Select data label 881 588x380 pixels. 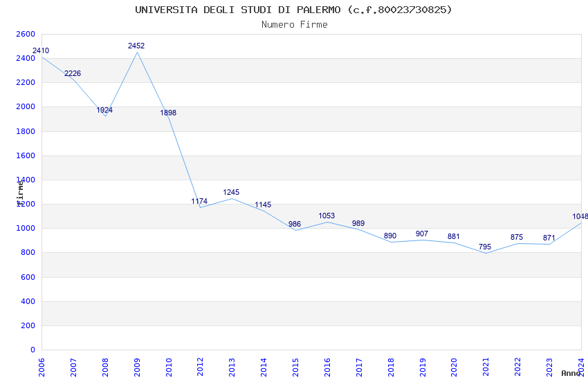453,236
